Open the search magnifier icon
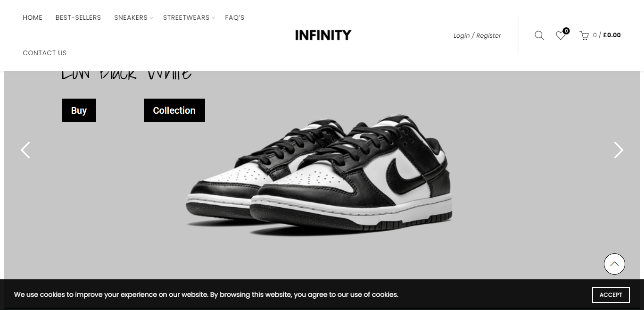Viewport: 644px width, 310px height. [539, 35]
